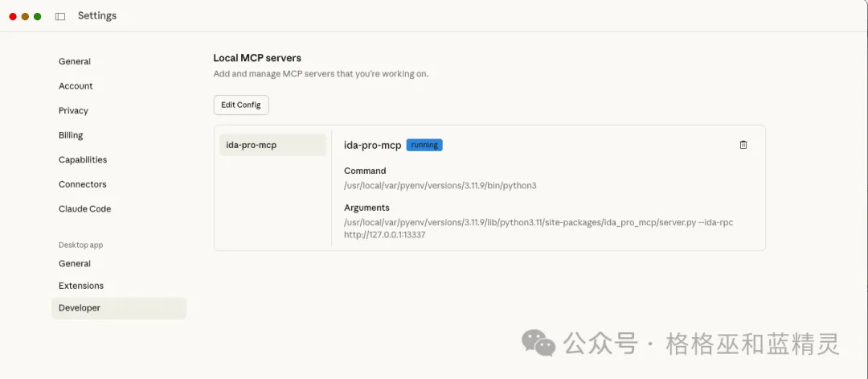Screen dimensions: 868x379
Task: Open Desktop app General settings
Action: pos(75,263)
